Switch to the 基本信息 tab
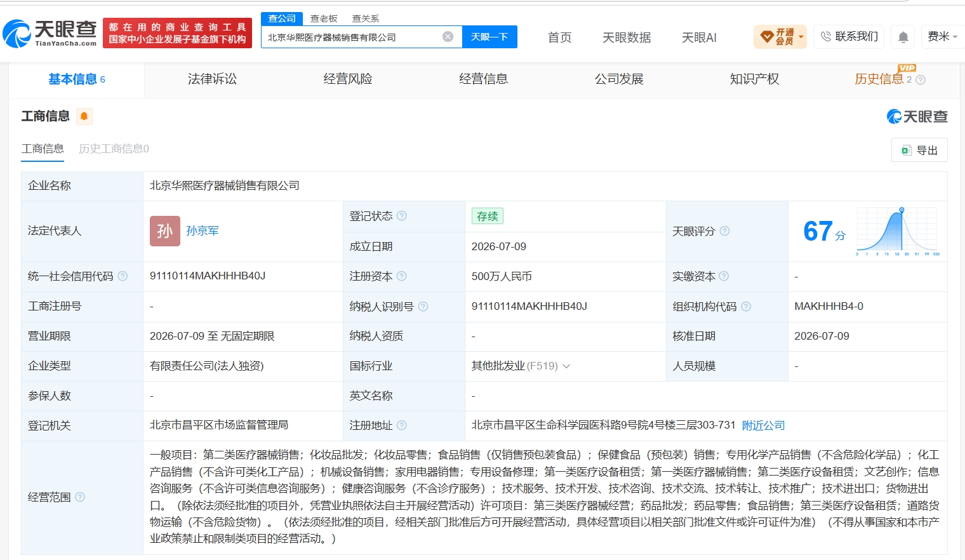 (77, 79)
